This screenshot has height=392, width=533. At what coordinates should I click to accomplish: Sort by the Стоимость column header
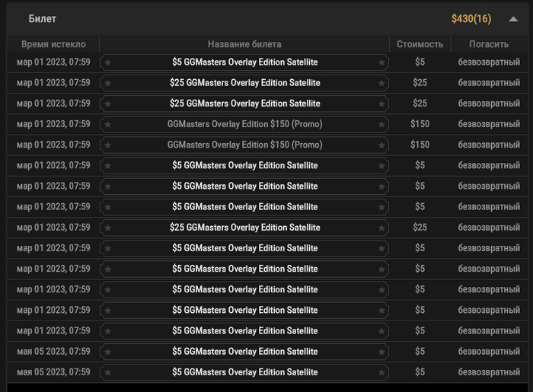pyautogui.click(x=420, y=44)
